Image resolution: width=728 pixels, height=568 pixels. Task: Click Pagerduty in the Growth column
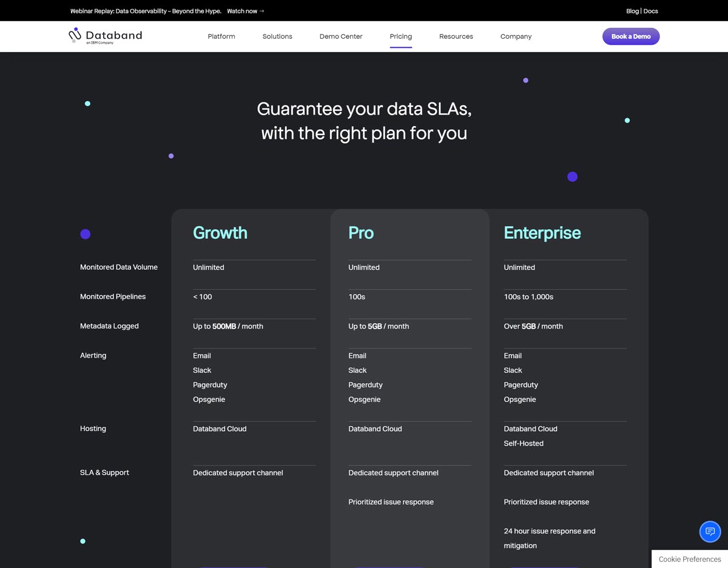(x=210, y=385)
